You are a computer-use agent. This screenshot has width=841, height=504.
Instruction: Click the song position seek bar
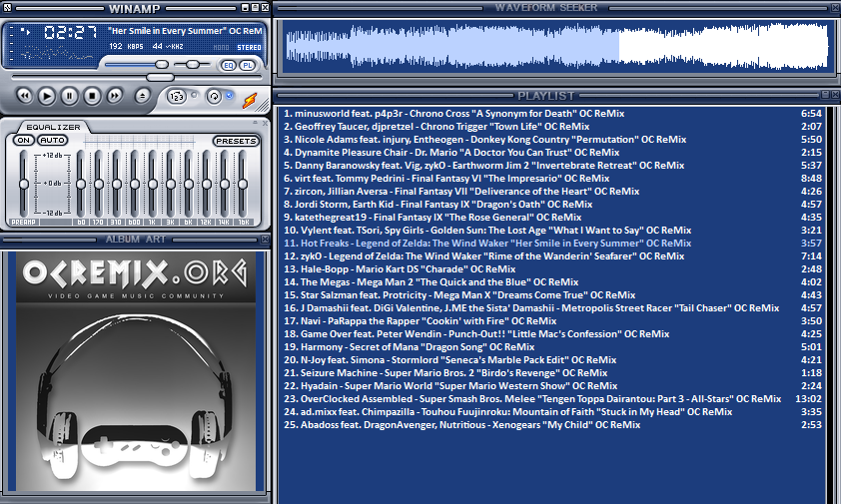pos(137,77)
